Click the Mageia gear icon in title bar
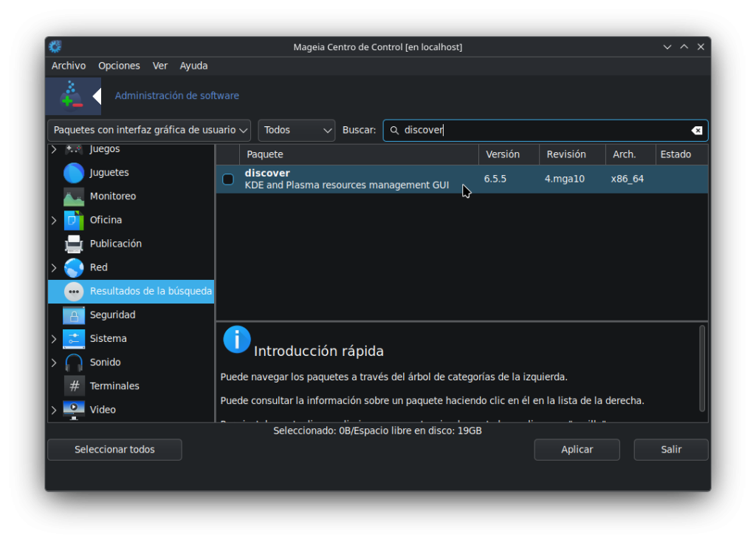Viewport: 756px width, 545px height. [55, 47]
